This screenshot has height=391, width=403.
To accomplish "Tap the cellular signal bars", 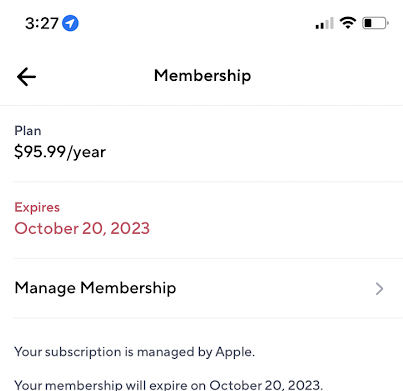I will 324,23.
